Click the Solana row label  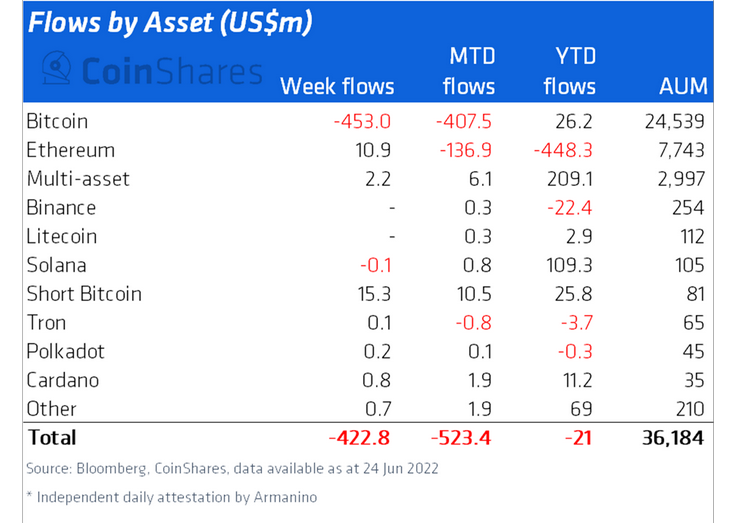click(x=59, y=265)
